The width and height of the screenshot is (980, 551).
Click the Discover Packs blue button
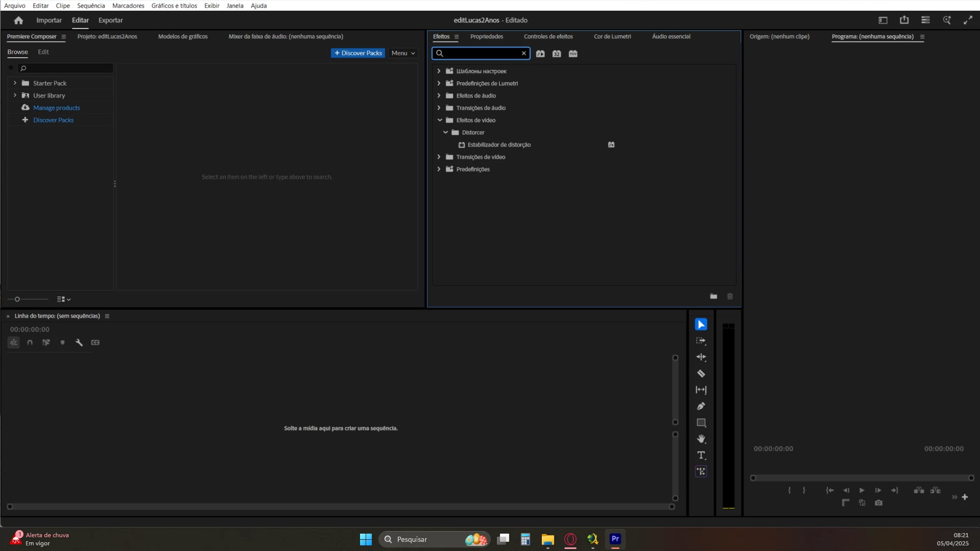[x=358, y=53]
